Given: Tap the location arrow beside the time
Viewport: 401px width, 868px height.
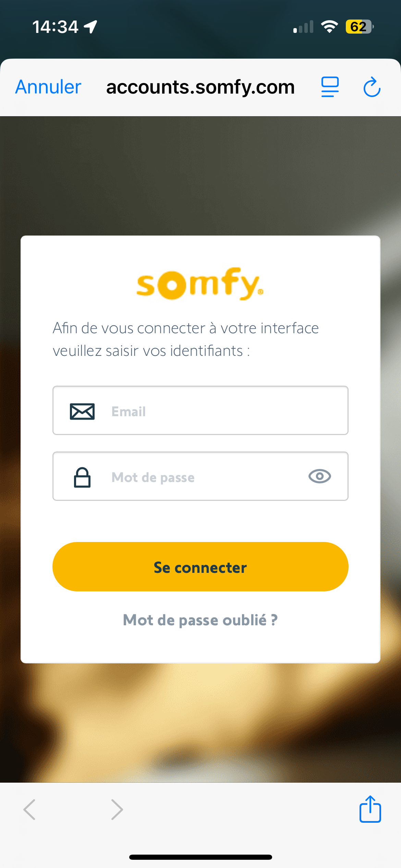Looking at the screenshot, I should point(91,27).
